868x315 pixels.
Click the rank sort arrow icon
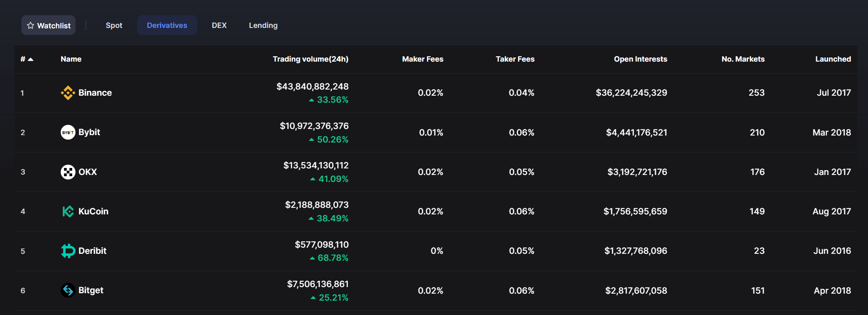pos(30,60)
